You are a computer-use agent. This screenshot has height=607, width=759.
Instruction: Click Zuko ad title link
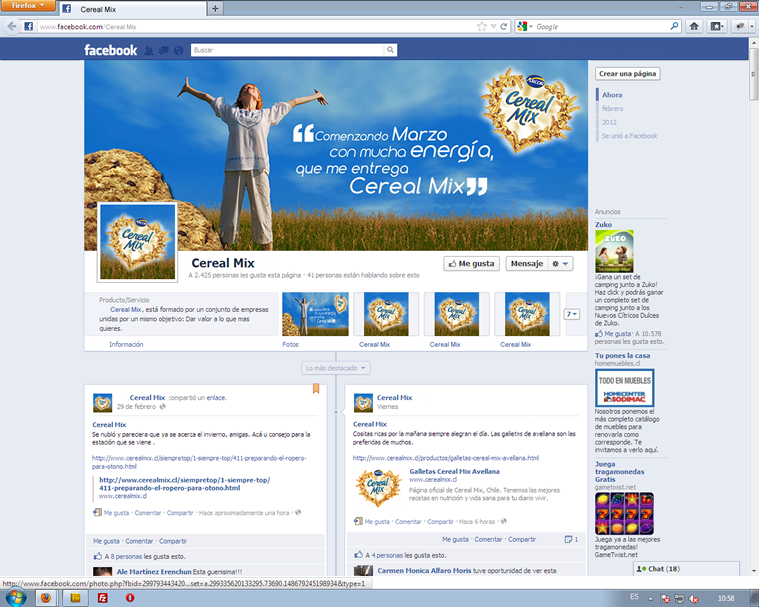(603, 225)
